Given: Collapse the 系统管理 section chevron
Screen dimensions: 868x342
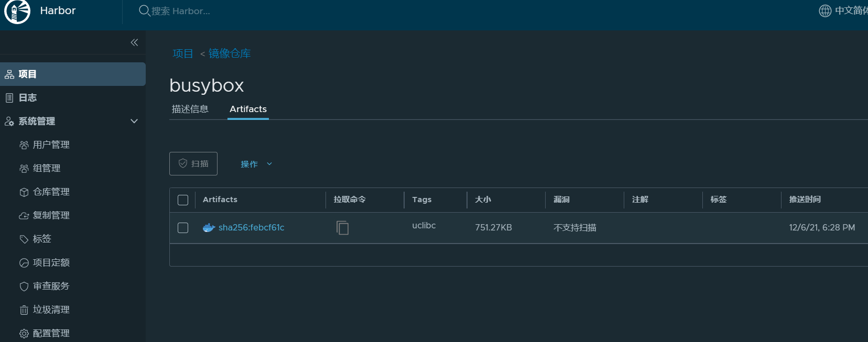Looking at the screenshot, I should pos(134,122).
